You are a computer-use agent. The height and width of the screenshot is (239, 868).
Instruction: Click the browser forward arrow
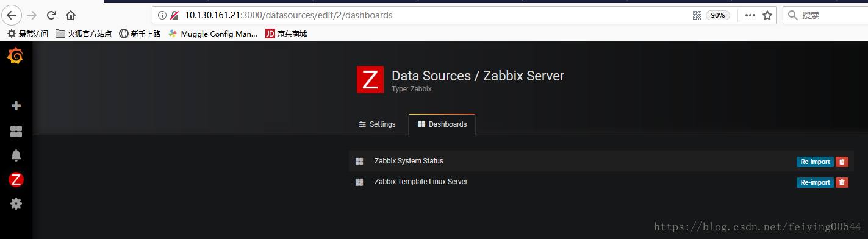coord(32,15)
